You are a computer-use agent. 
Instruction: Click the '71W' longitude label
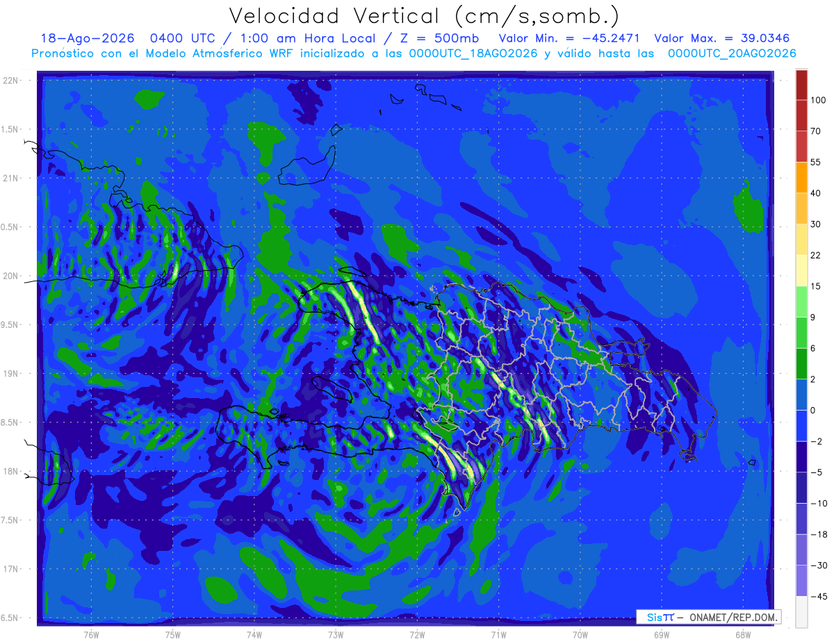[x=498, y=634]
